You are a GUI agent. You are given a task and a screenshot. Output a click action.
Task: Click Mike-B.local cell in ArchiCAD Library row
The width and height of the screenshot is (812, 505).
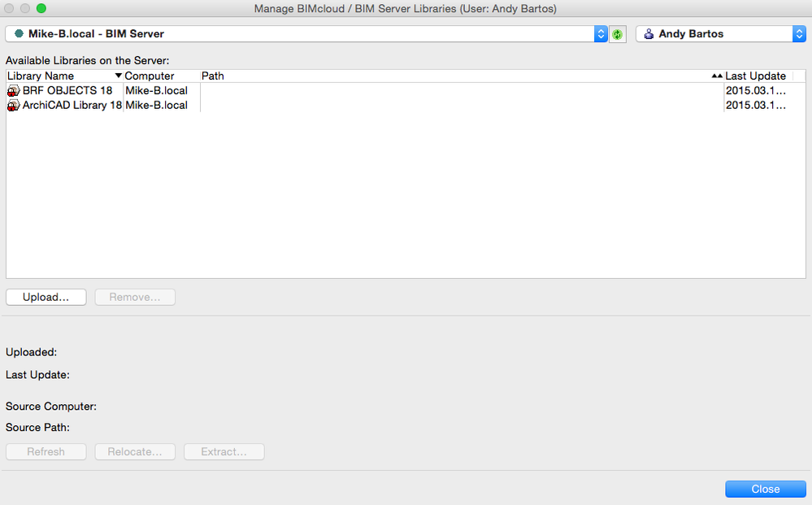click(x=156, y=105)
